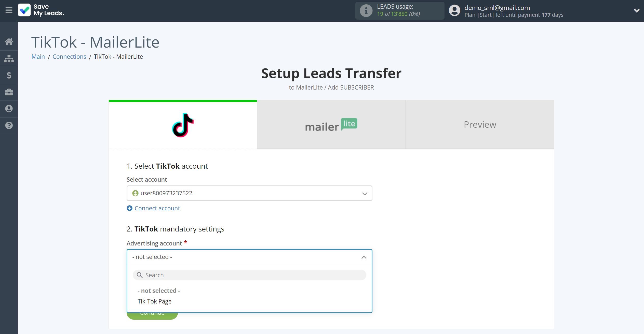Select Tik-Tok Page from dropdown list
The image size is (644, 334).
[x=154, y=301]
